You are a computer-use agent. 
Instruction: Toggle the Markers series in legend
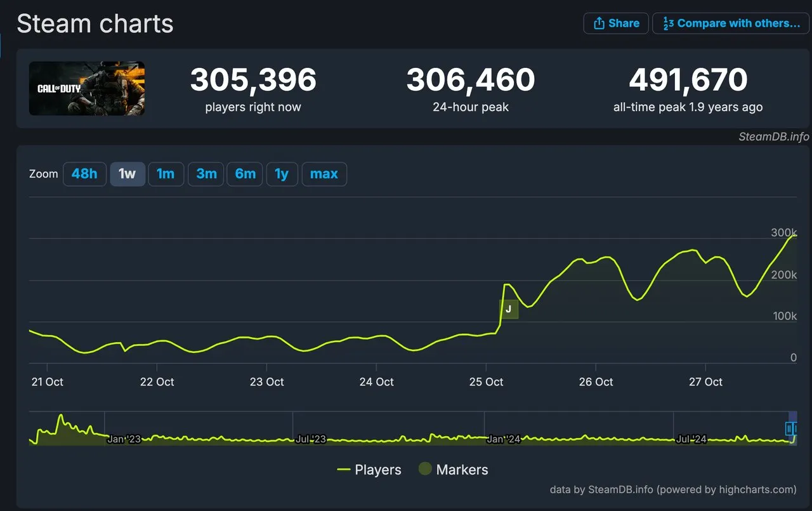coord(453,470)
